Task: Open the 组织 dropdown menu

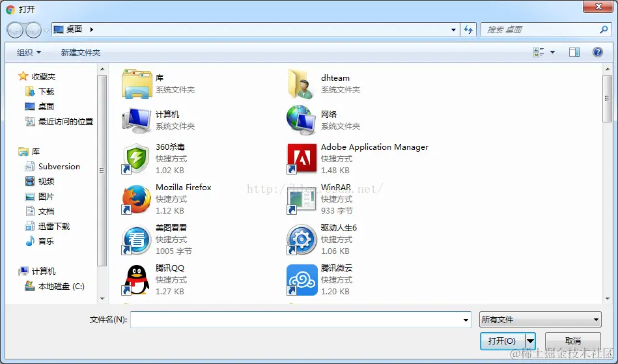Action: (29, 52)
